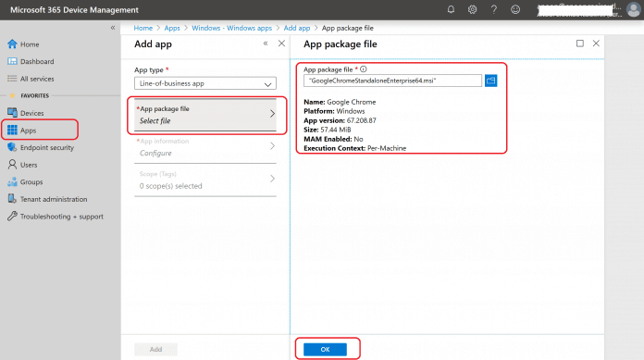
Task: Click the 'Name: Google Chrome' text
Action: point(340,102)
